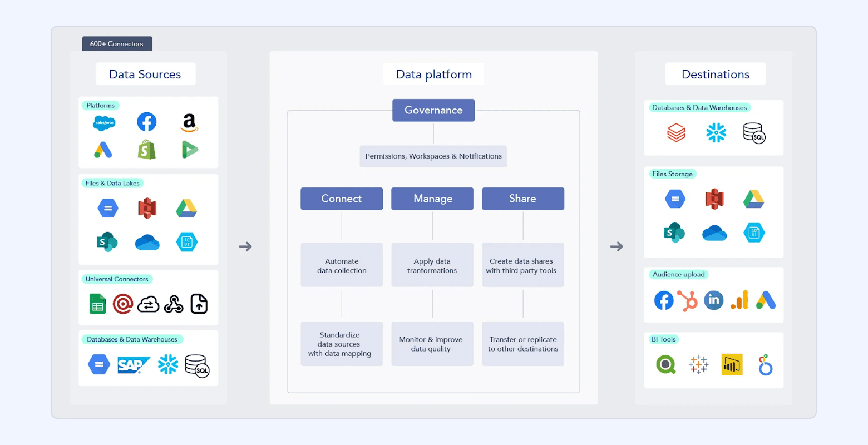Image resolution: width=868 pixels, height=445 pixels.
Task: Click the Shopify icon in Data Sources
Action: 146,150
